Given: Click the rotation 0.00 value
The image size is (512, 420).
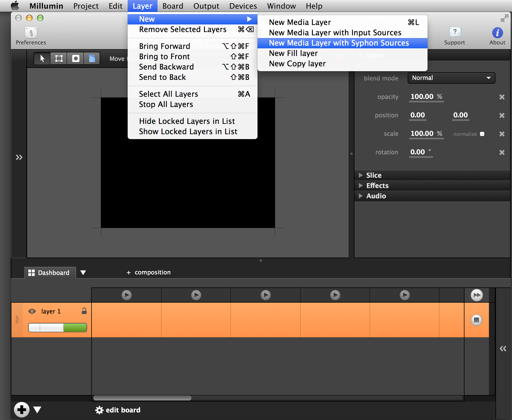Looking at the screenshot, I should [x=421, y=152].
